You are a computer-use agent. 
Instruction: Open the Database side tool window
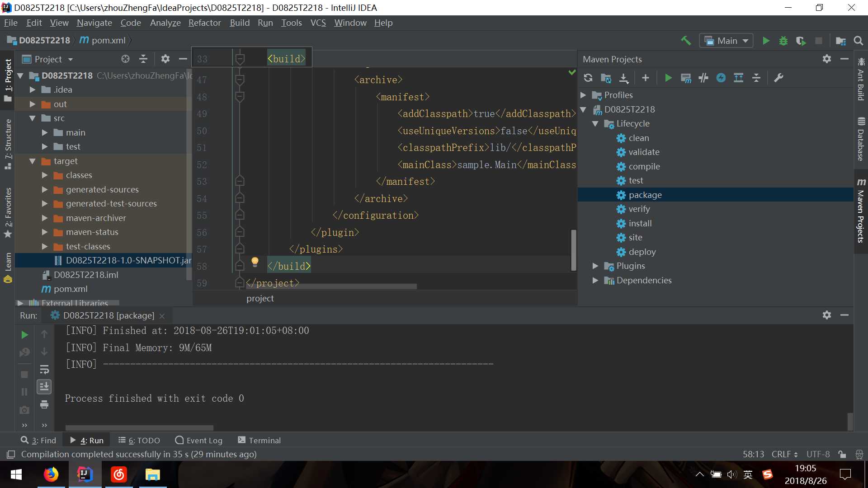pos(861,139)
